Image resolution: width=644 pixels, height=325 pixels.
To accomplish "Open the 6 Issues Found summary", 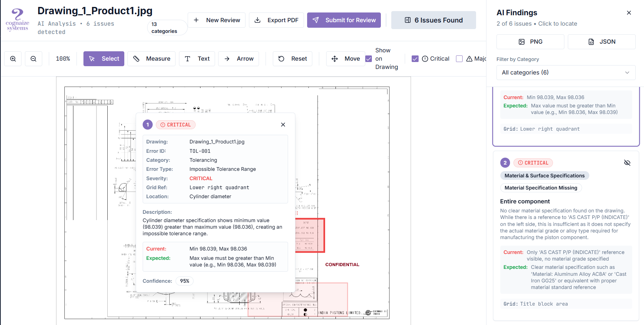I will (433, 20).
